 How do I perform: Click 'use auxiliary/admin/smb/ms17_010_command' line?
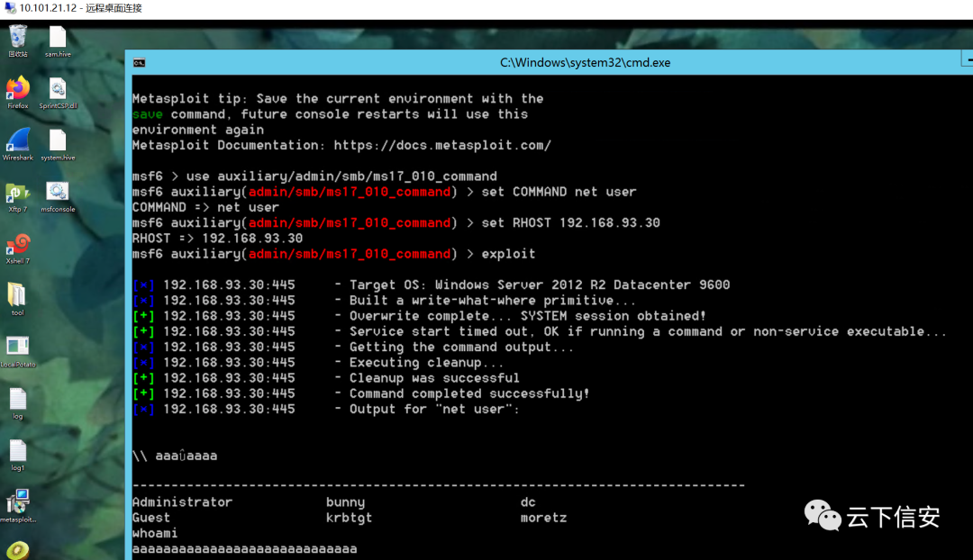[x=314, y=176]
